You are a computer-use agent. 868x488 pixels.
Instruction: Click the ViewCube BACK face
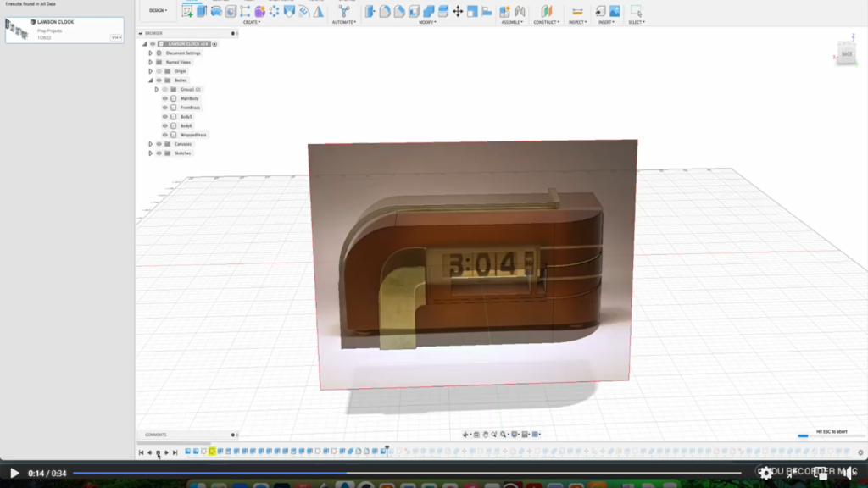[847, 53]
